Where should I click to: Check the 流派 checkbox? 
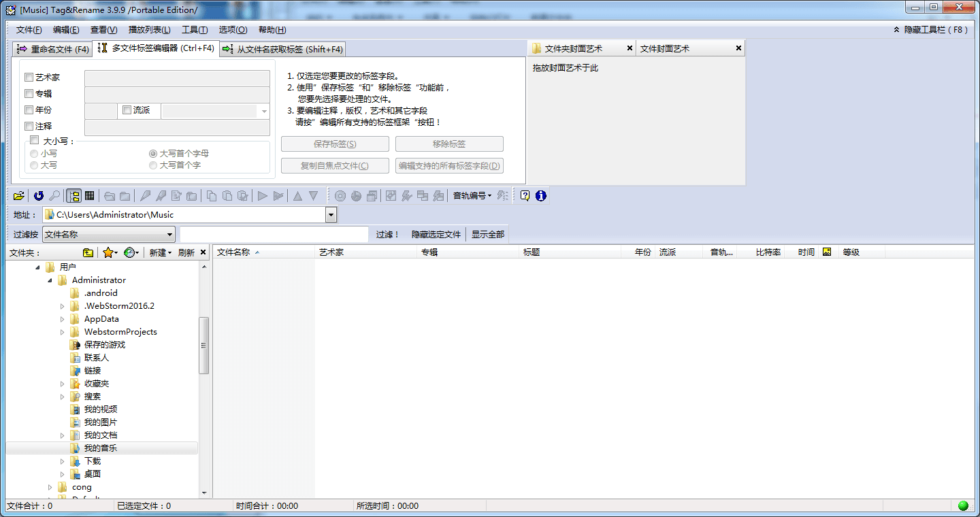127,110
